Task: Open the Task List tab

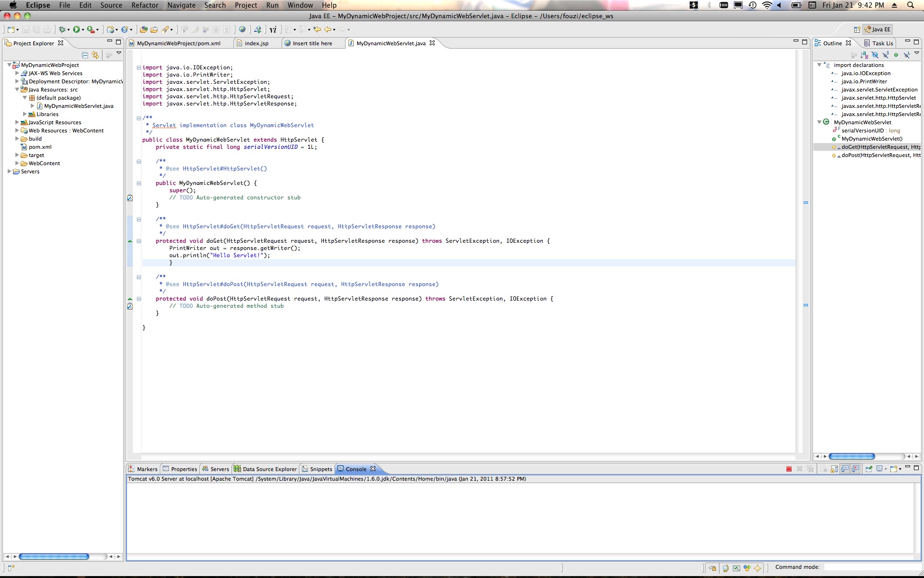Action: point(878,43)
